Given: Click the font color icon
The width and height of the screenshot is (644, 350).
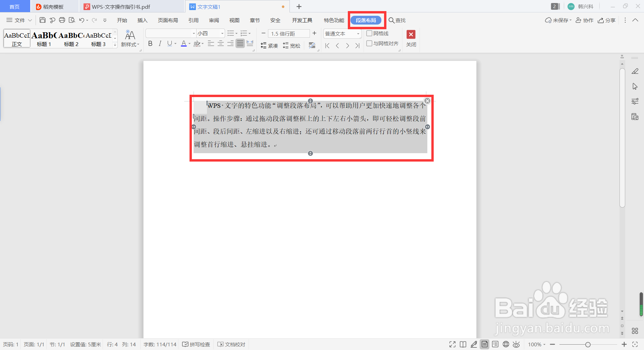Looking at the screenshot, I should coord(184,43).
